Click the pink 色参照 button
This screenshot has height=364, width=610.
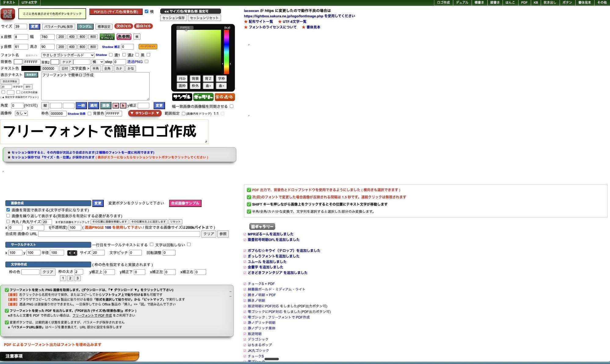(124, 37)
